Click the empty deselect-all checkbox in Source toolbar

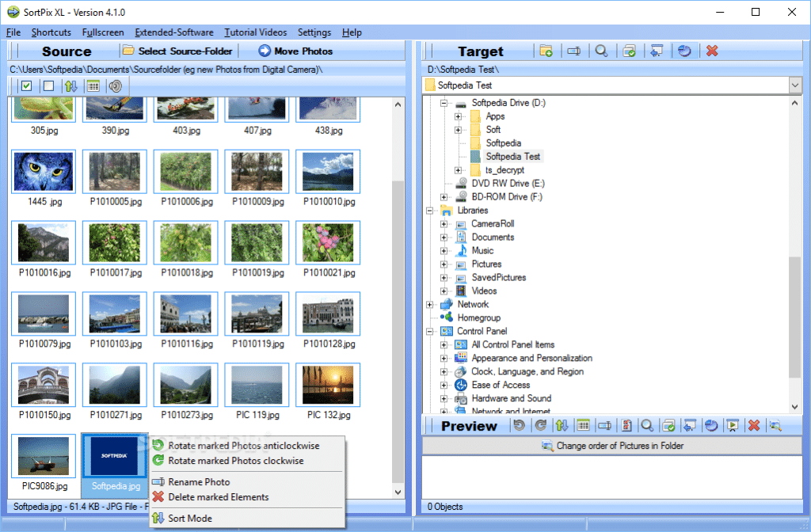tap(48, 85)
